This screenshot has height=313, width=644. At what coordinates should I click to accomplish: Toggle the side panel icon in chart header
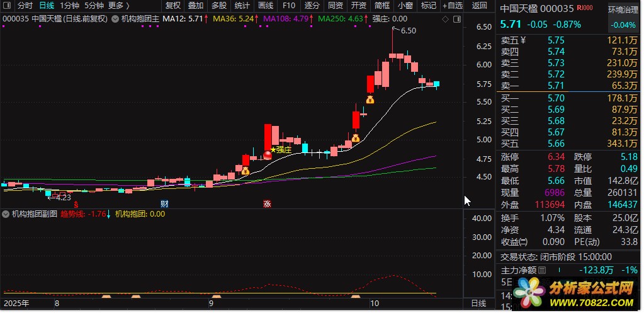click(456, 19)
